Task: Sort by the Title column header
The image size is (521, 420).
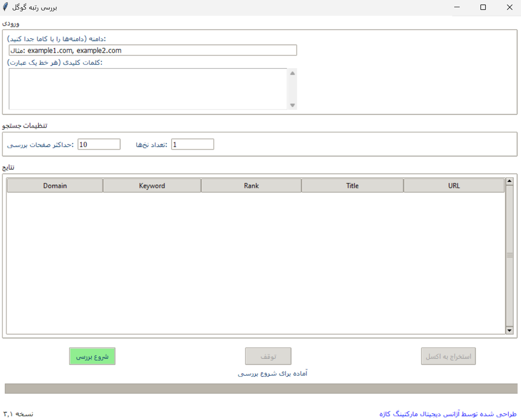Action: [353, 186]
